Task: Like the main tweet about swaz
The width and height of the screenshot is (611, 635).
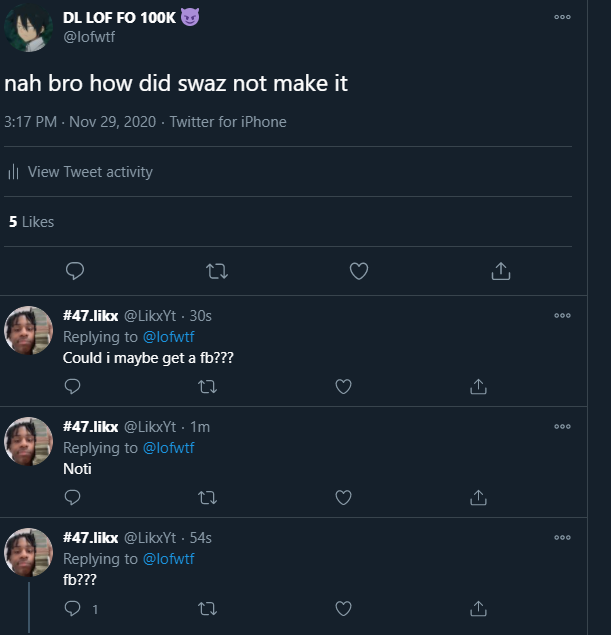Action: click(359, 271)
